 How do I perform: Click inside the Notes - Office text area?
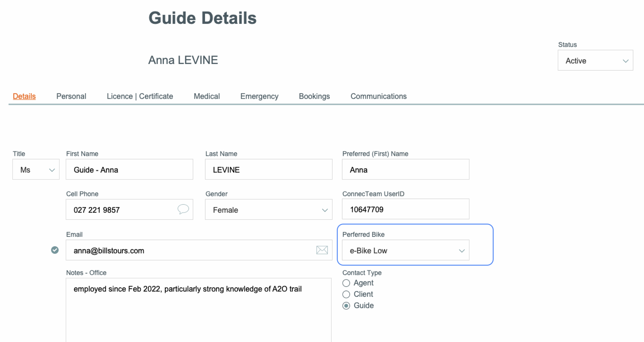pyautogui.click(x=198, y=312)
